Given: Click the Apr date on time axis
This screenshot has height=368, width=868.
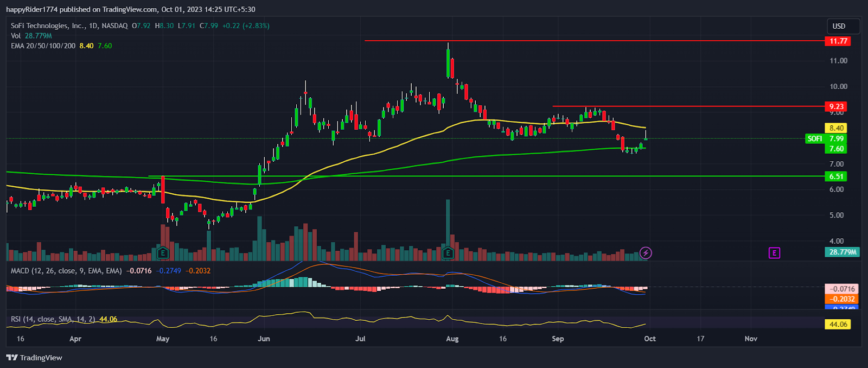Looking at the screenshot, I should 75,339.
